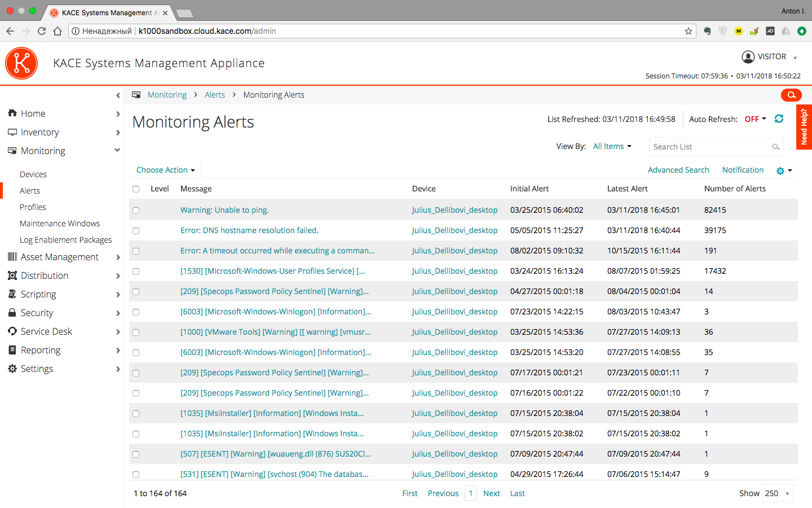Collapse the Monitoring menu chevron
This screenshot has width=812, height=508.
(117, 150)
